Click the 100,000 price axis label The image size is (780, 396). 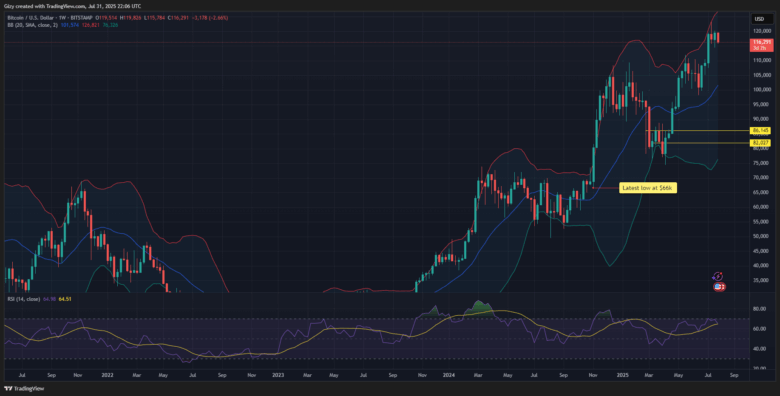761,90
